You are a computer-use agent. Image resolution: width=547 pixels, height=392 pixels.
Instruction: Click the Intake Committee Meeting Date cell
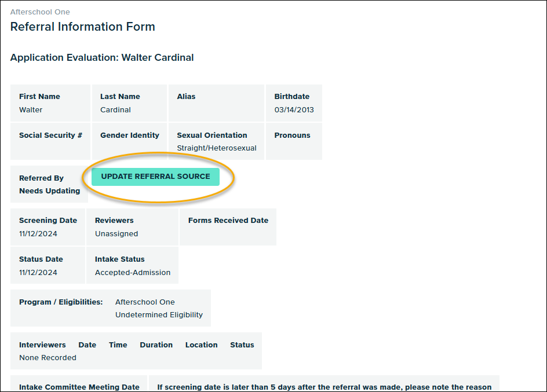point(79,384)
